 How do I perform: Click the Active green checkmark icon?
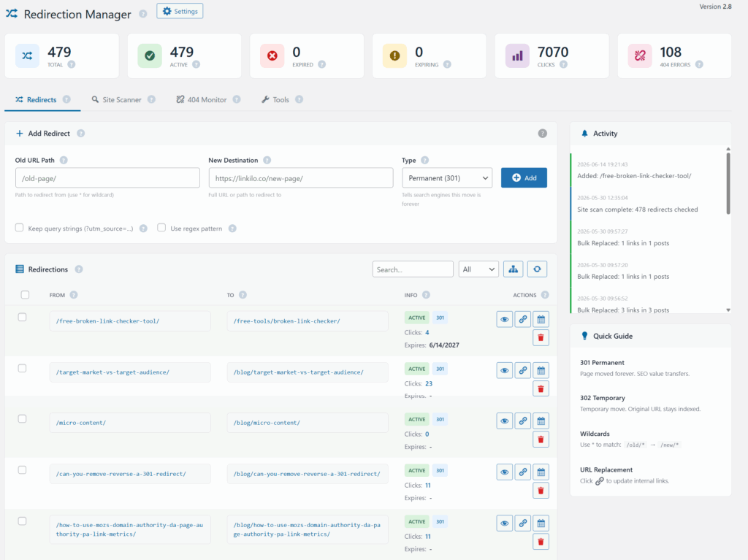150,55
